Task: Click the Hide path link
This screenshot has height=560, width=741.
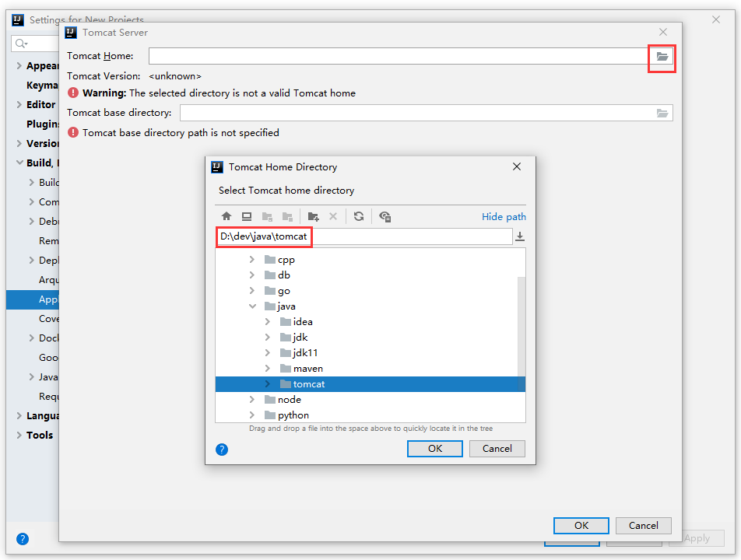Action: tap(504, 217)
